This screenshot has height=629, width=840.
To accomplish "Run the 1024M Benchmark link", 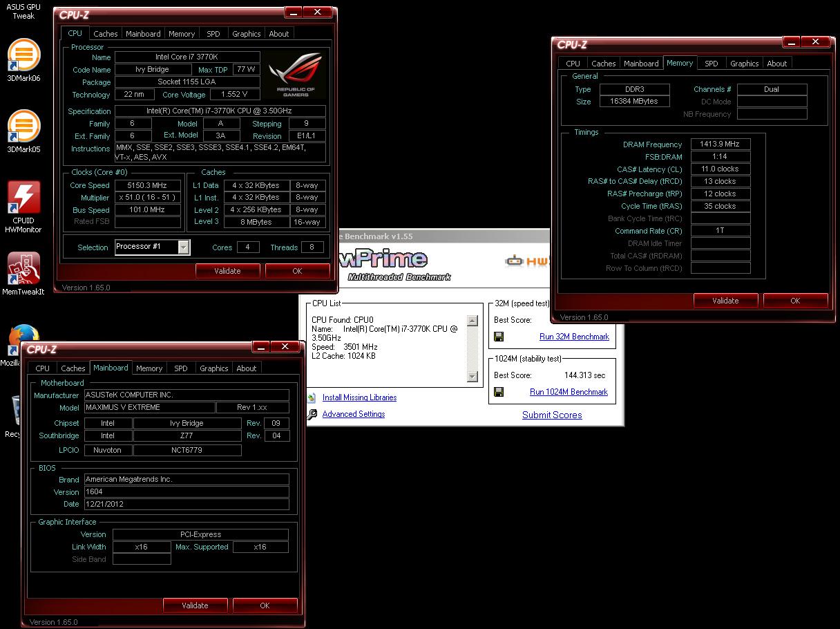I will point(569,392).
